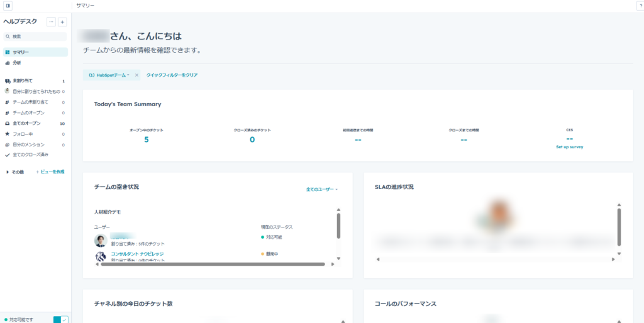644x323 pixels.
Task: Click the SLAの進捗状況 heading
Action: tap(394, 187)
